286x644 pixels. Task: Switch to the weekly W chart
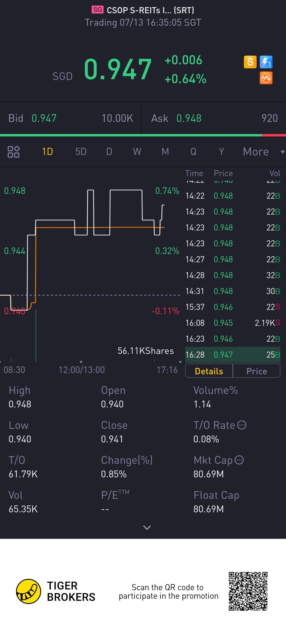click(x=137, y=152)
